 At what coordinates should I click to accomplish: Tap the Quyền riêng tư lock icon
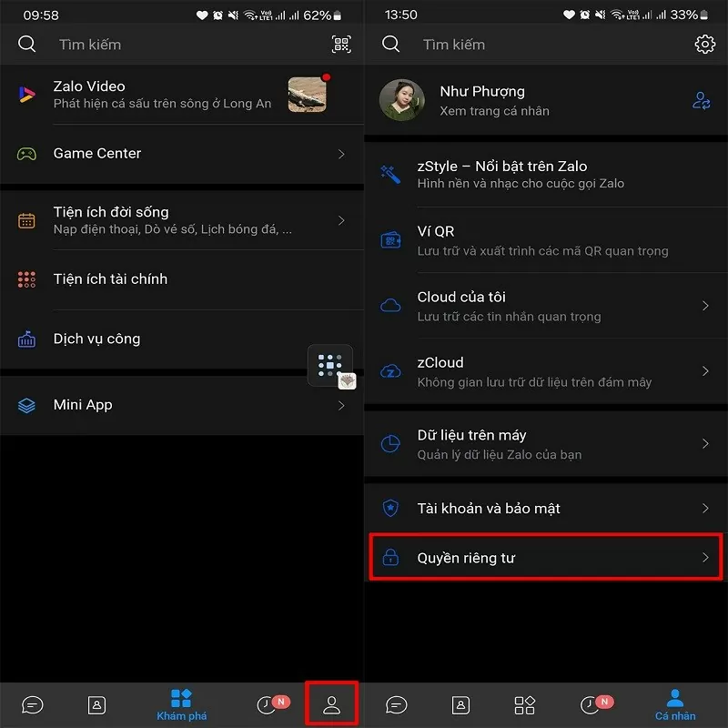pos(390,558)
